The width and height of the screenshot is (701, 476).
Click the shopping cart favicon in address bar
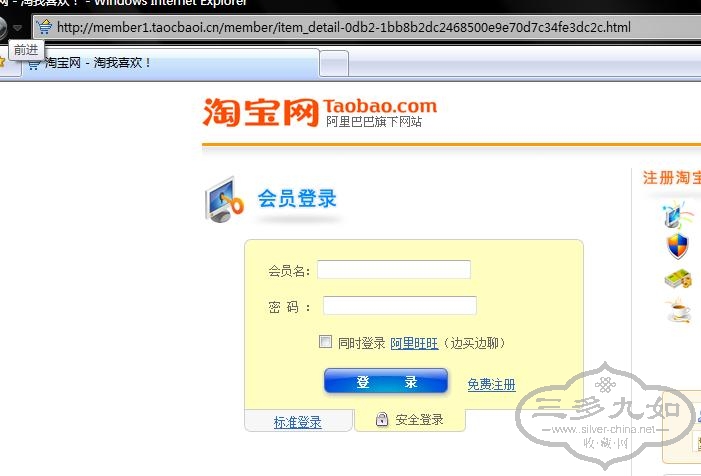44,27
